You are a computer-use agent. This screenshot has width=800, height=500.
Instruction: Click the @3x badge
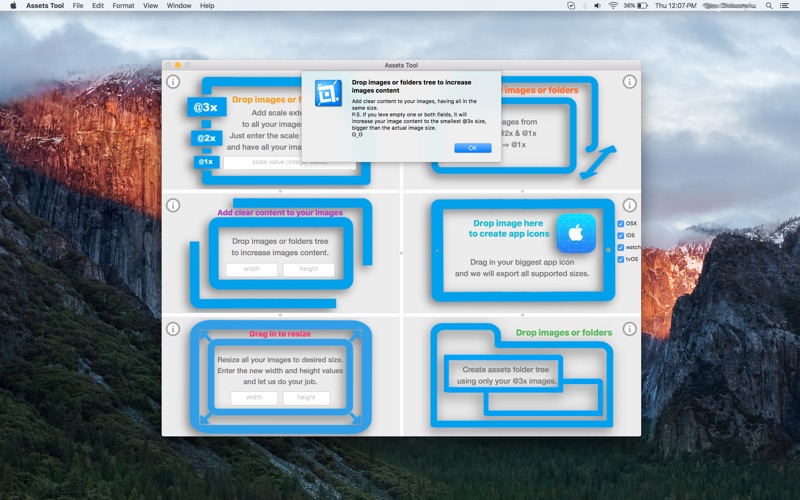[206, 107]
